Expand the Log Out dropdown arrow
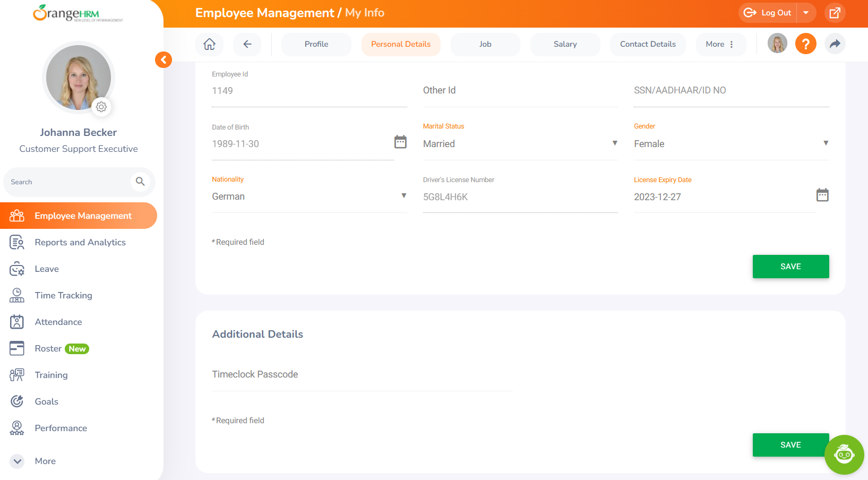 pos(806,13)
